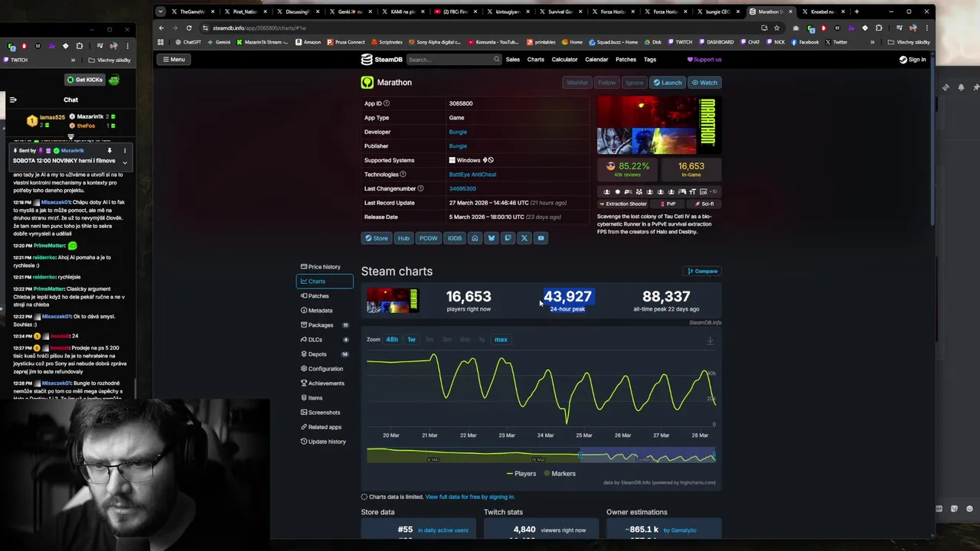Viewport: 980px width, 551px height.
Task: Click the Technologies help question icon
Action: (x=403, y=174)
